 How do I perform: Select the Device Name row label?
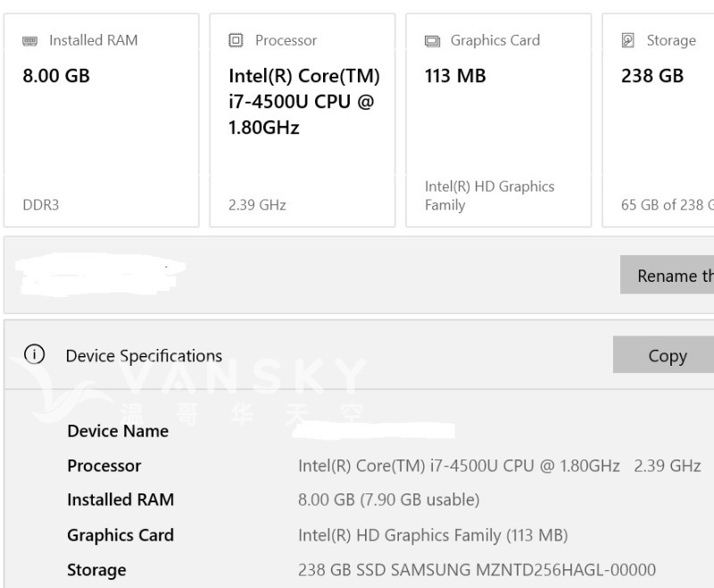pyautogui.click(x=118, y=431)
